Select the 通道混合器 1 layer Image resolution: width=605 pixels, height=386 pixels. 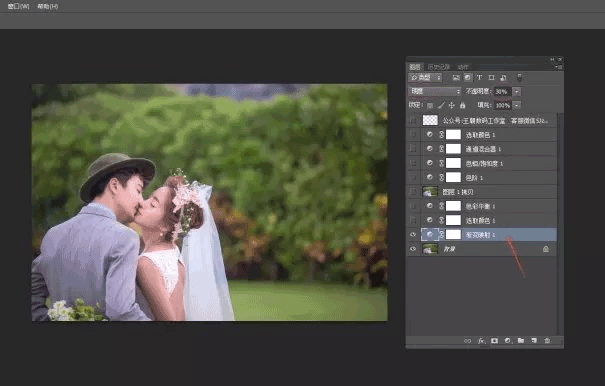click(482, 149)
